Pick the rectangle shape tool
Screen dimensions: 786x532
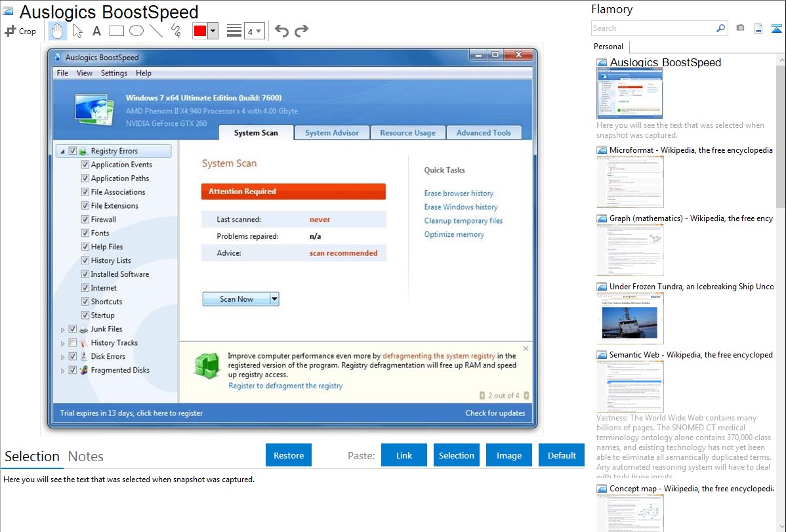point(116,31)
